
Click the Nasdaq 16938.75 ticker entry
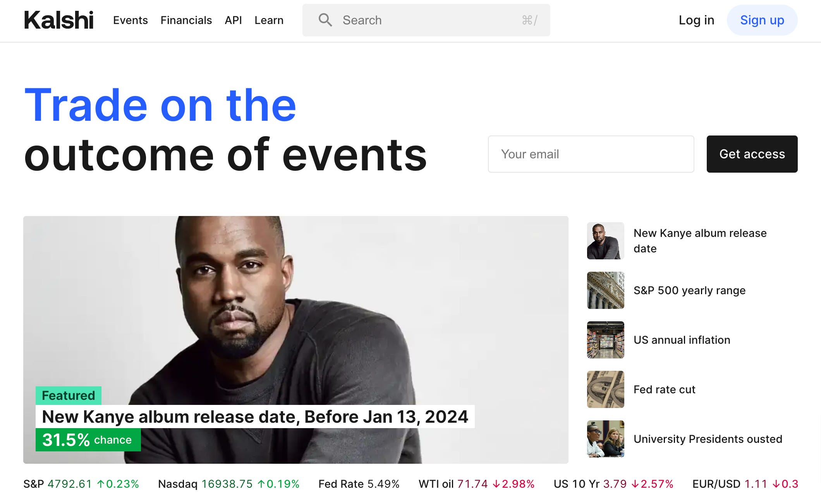tap(229, 484)
